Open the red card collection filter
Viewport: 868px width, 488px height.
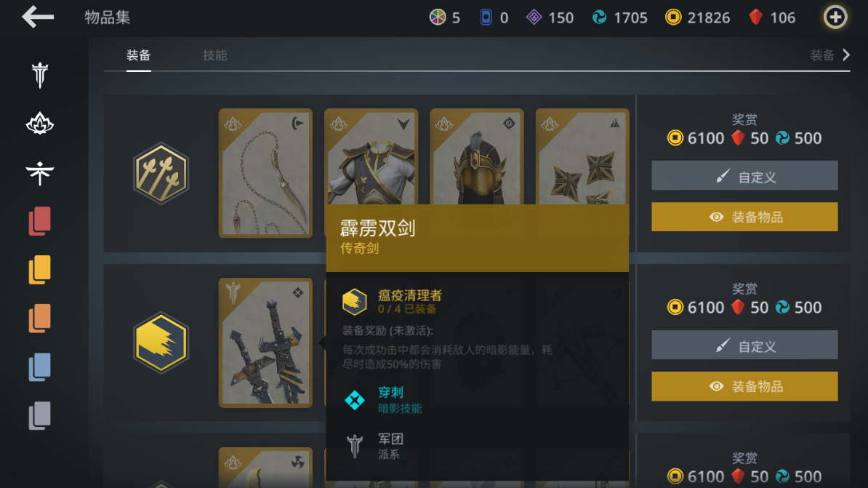pos(40,221)
